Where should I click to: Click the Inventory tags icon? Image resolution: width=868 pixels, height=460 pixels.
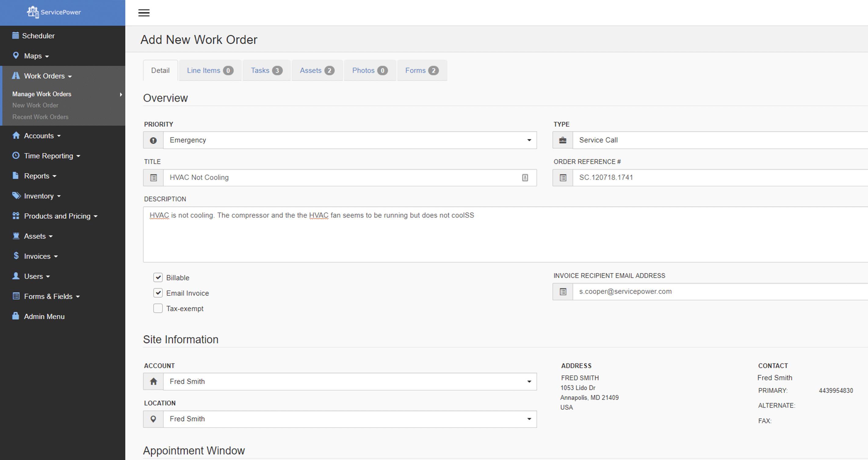pyautogui.click(x=16, y=195)
